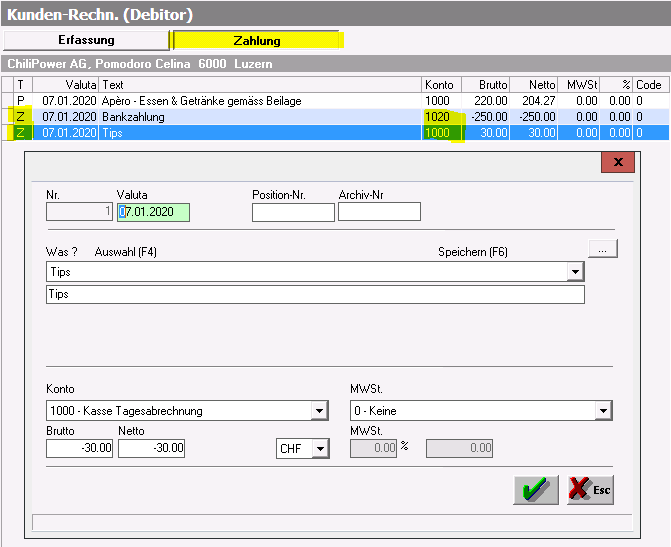Click the Valuta date field 07.01.2020
Viewport: 671px width, 547px height.
coord(153,212)
